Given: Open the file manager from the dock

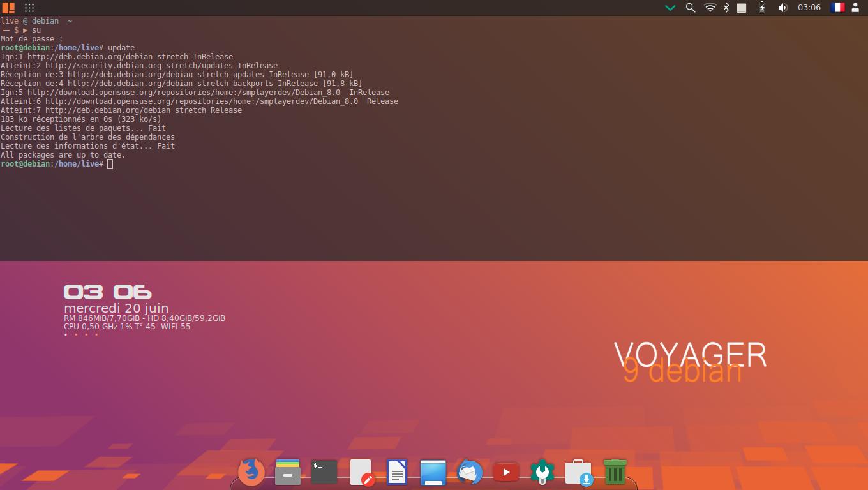Looking at the screenshot, I should coord(288,472).
